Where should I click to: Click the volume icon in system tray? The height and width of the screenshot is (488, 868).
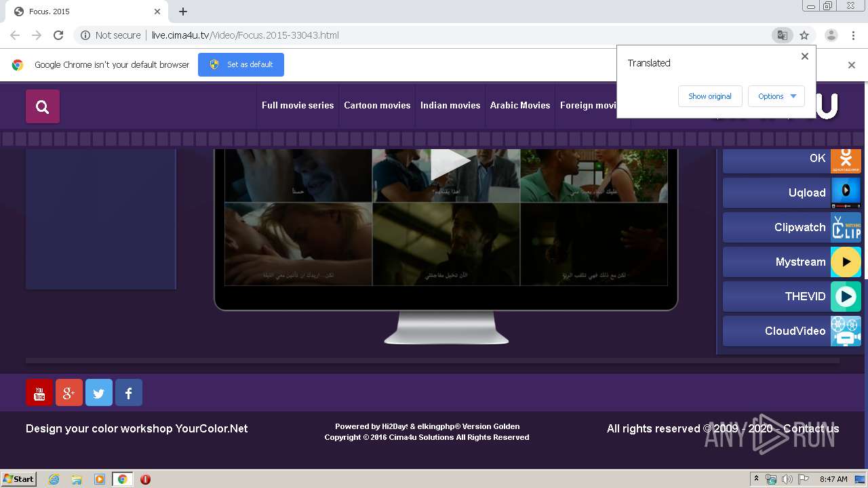point(787,479)
